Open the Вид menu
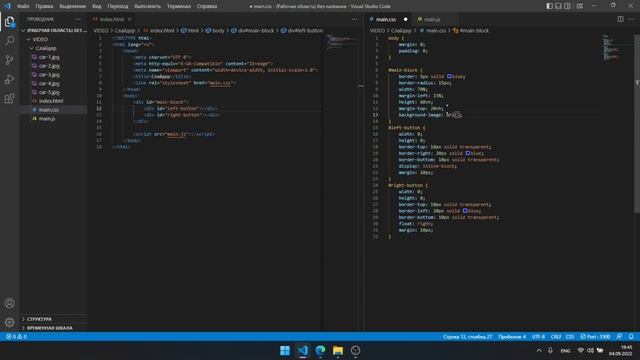Screen dimensions: 640x360 click(97, 6)
